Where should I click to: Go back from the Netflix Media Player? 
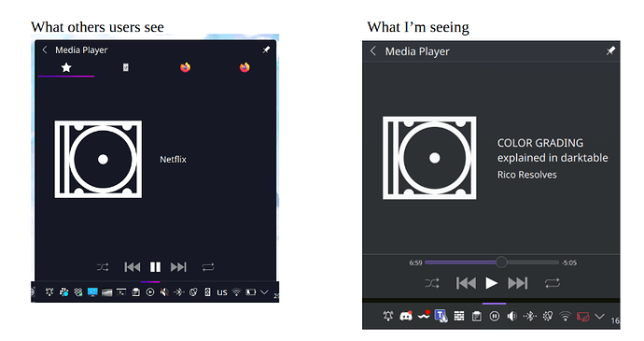coord(45,50)
